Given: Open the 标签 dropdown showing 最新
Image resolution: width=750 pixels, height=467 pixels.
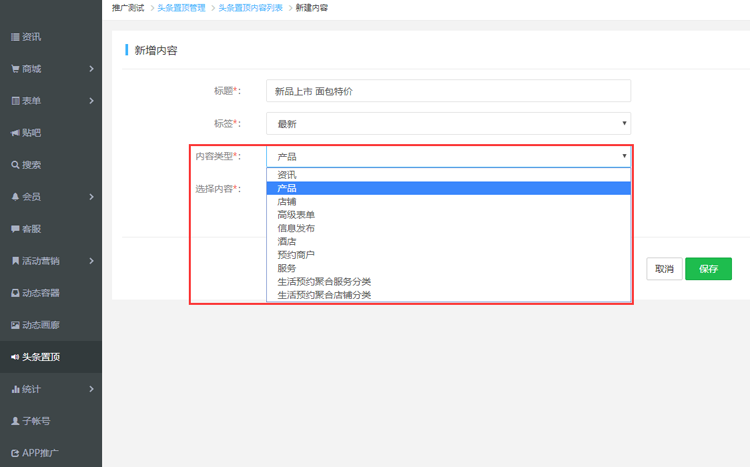Looking at the screenshot, I should (448, 124).
